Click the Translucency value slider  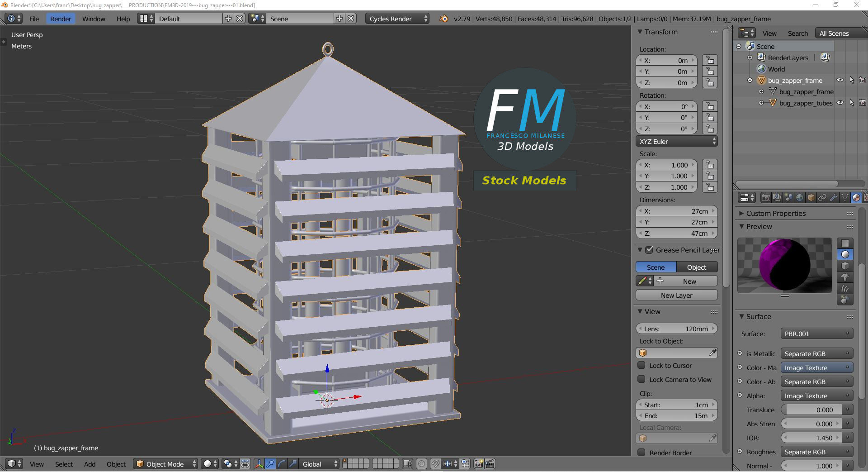coord(812,410)
